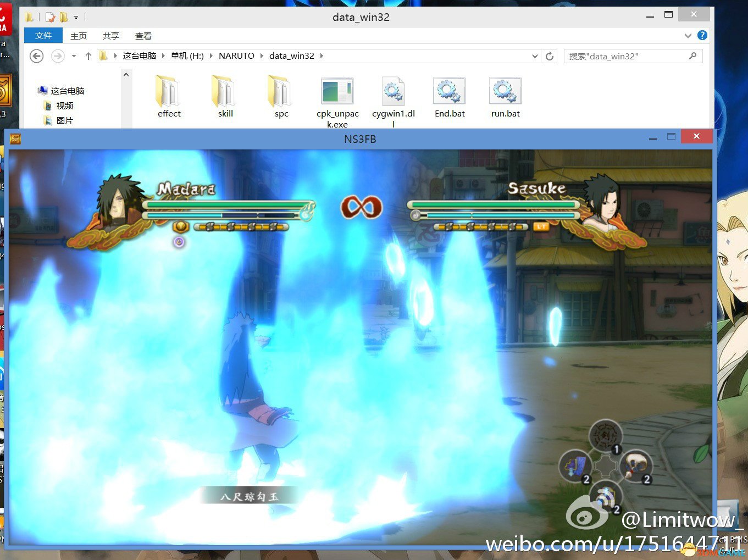Click NARUTO in the address bar
Image resolution: width=748 pixels, height=560 pixels.
236,56
